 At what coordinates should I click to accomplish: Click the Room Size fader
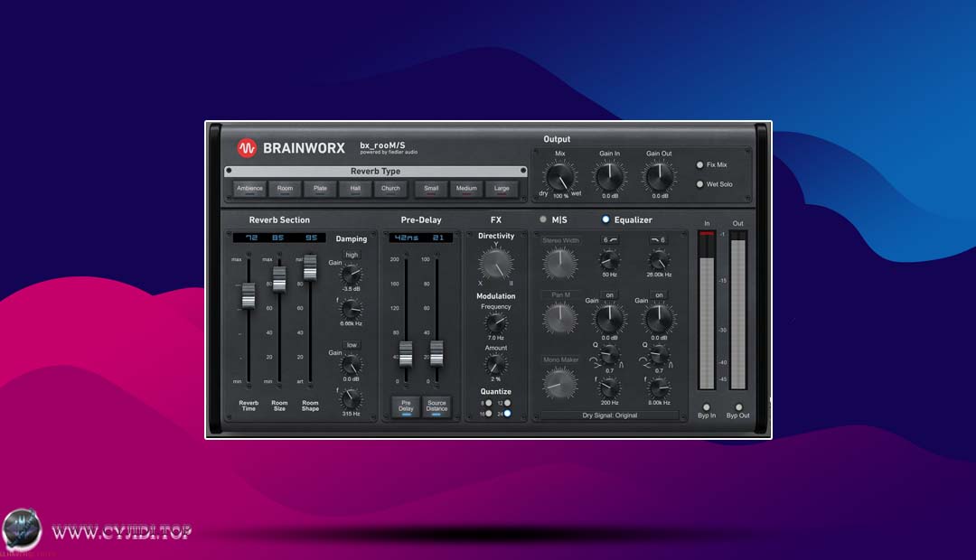click(279, 279)
